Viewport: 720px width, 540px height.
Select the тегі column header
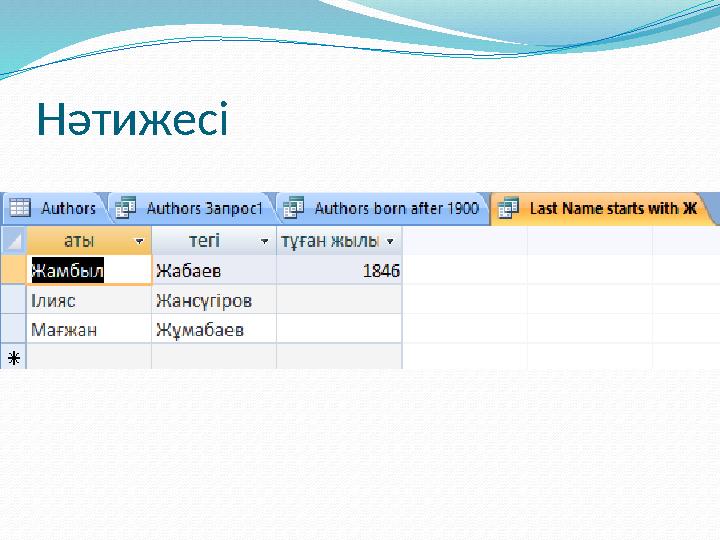pyautogui.click(x=214, y=240)
